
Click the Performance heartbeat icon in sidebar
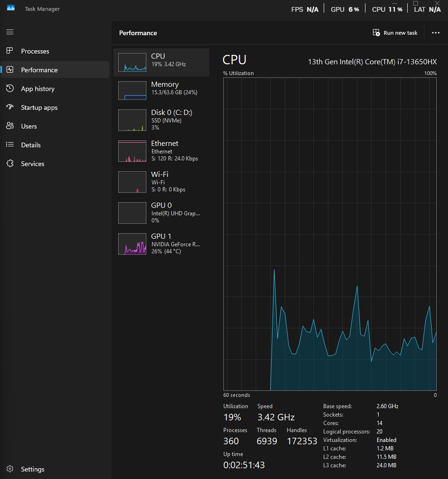pyautogui.click(x=10, y=69)
